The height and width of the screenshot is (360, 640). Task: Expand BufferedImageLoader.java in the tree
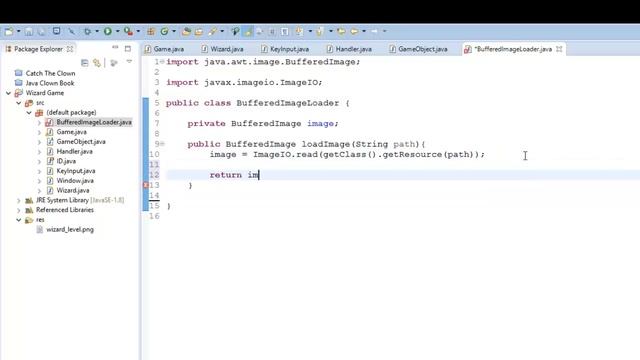tap(39, 122)
